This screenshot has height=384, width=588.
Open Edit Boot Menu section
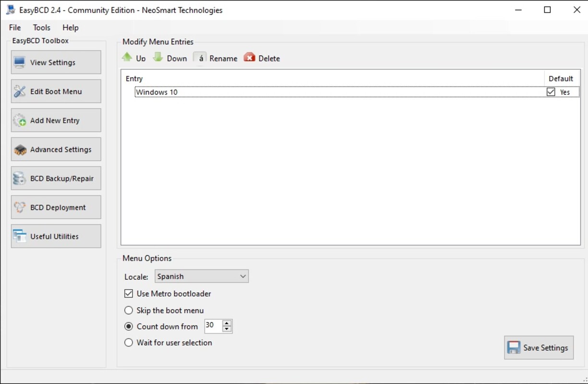[x=56, y=91]
